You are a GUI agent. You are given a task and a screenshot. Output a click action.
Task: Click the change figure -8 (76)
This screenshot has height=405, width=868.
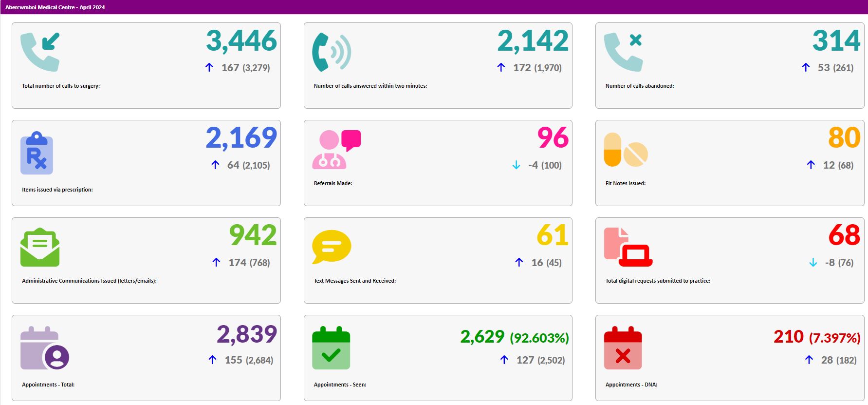[839, 263]
